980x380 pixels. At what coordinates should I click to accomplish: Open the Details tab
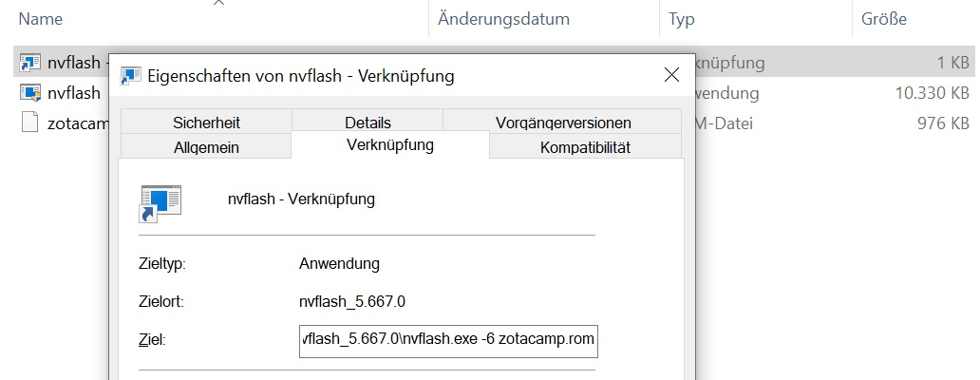coord(367,122)
